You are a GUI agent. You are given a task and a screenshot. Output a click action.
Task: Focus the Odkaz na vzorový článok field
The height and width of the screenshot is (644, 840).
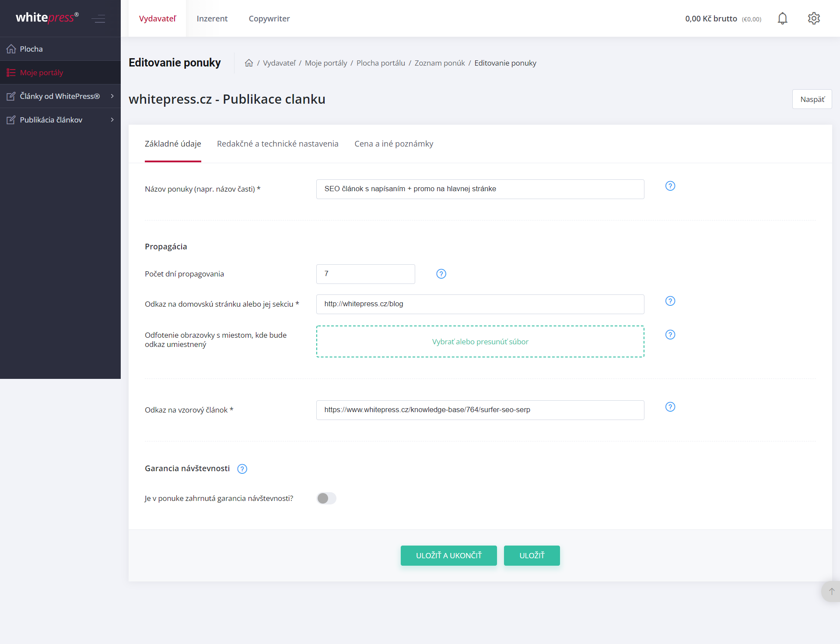(480, 410)
